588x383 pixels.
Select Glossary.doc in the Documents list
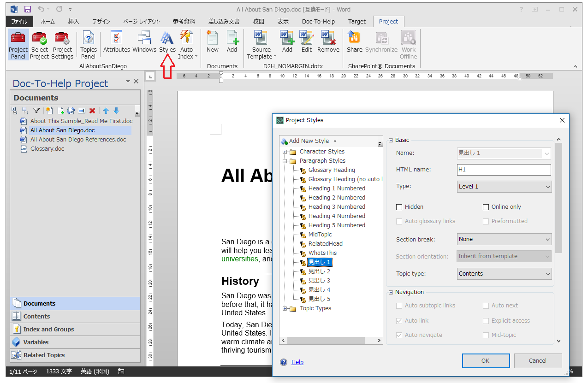tap(47, 149)
